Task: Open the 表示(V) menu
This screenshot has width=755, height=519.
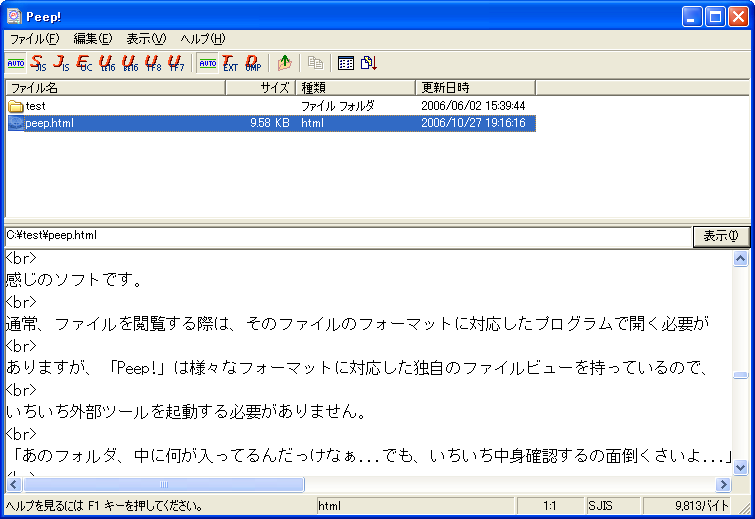Action: pyautogui.click(x=146, y=39)
